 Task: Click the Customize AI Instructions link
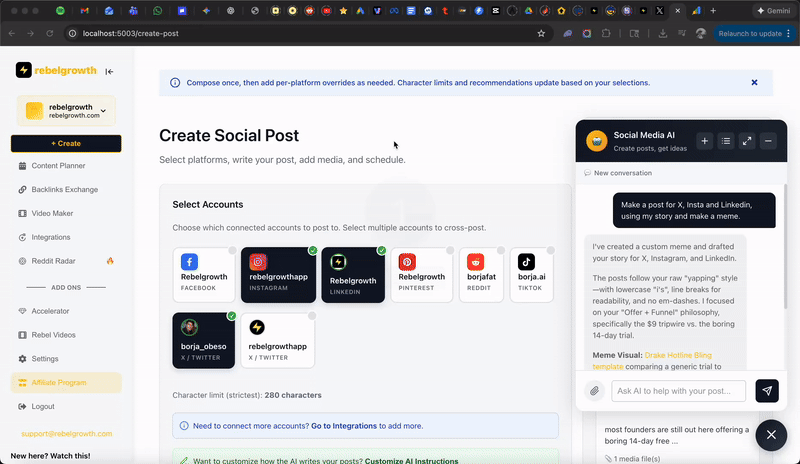(x=411, y=460)
